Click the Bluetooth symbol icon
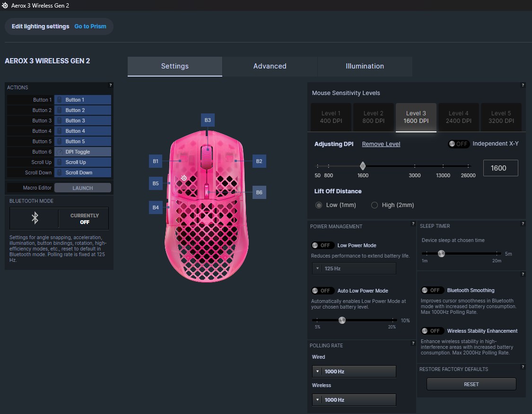This screenshot has width=532, height=414. [x=35, y=218]
